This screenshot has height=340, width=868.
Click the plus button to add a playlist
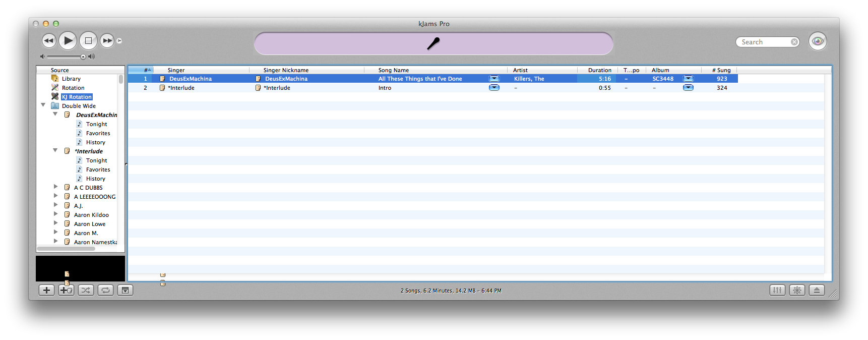point(46,290)
